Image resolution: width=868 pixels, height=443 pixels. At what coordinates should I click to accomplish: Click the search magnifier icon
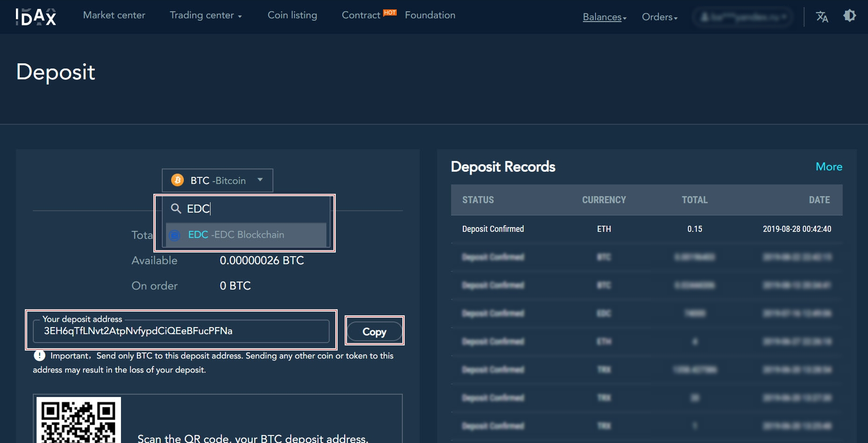coord(176,208)
